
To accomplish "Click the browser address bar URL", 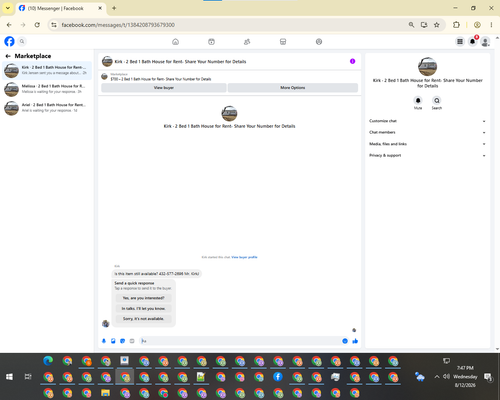I will point(118,25).
